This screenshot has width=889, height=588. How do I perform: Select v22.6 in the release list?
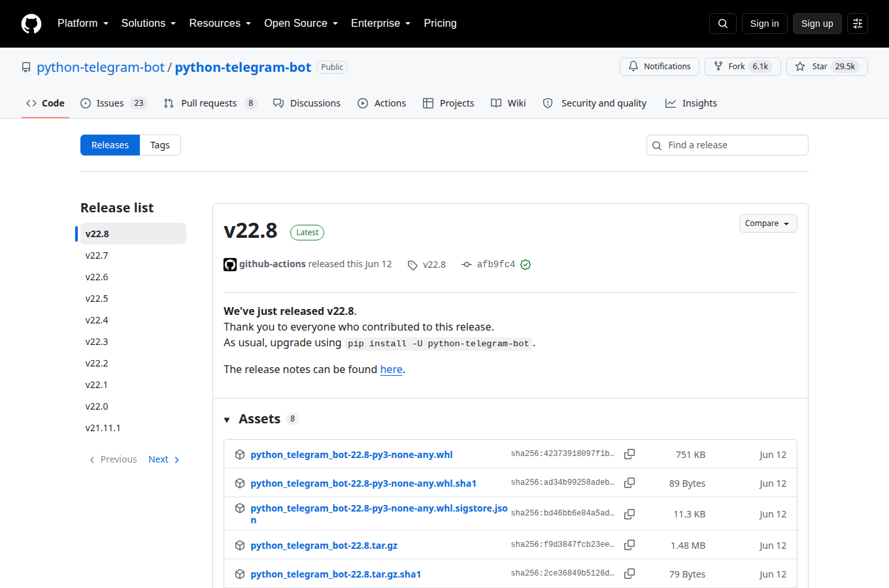click(133, 277)
